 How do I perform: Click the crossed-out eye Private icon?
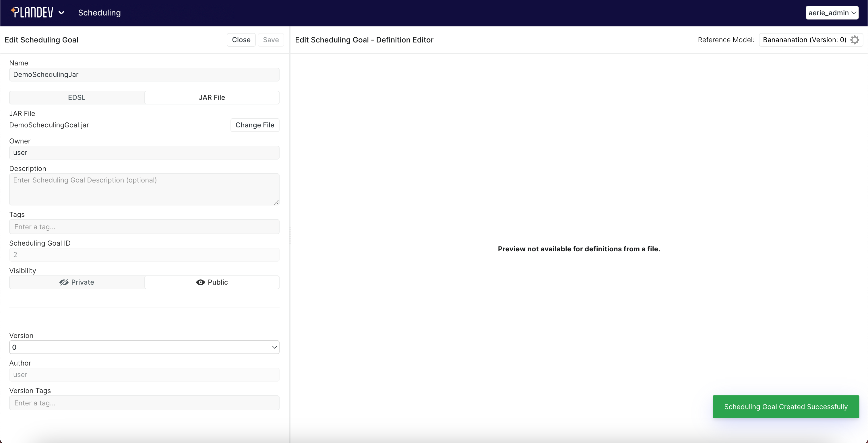[64, 282]
